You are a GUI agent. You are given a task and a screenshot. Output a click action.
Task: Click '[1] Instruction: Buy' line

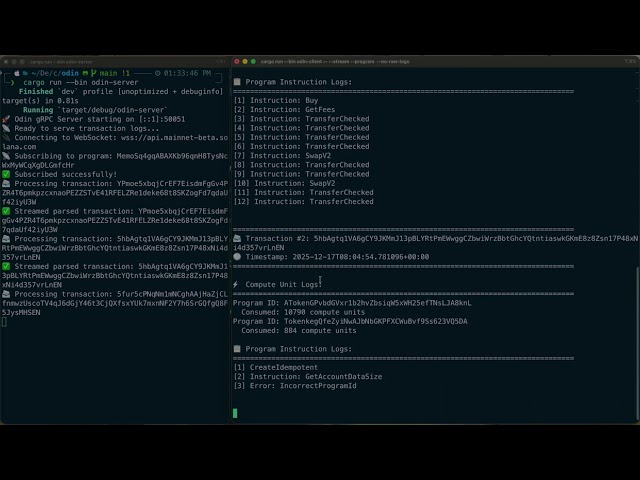(276, 100)
